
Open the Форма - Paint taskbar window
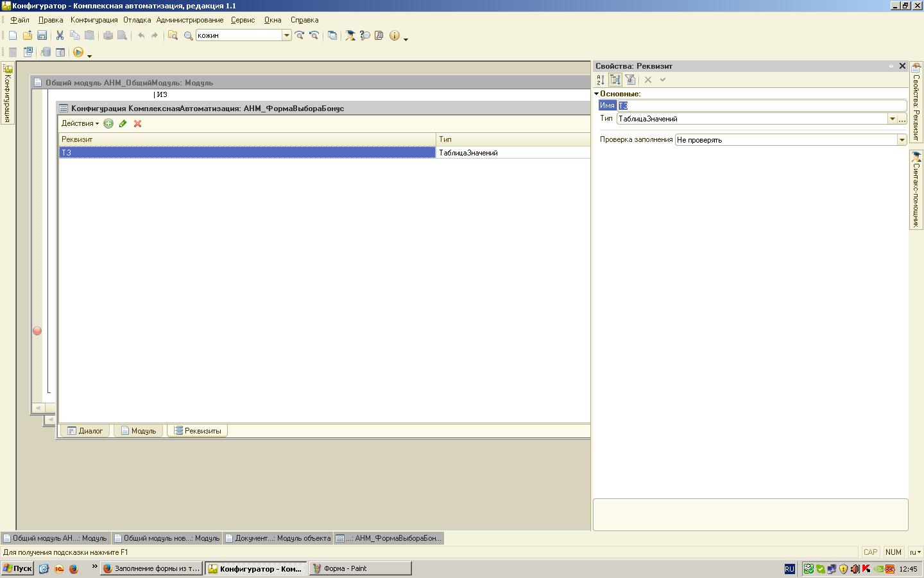(360, 568)
